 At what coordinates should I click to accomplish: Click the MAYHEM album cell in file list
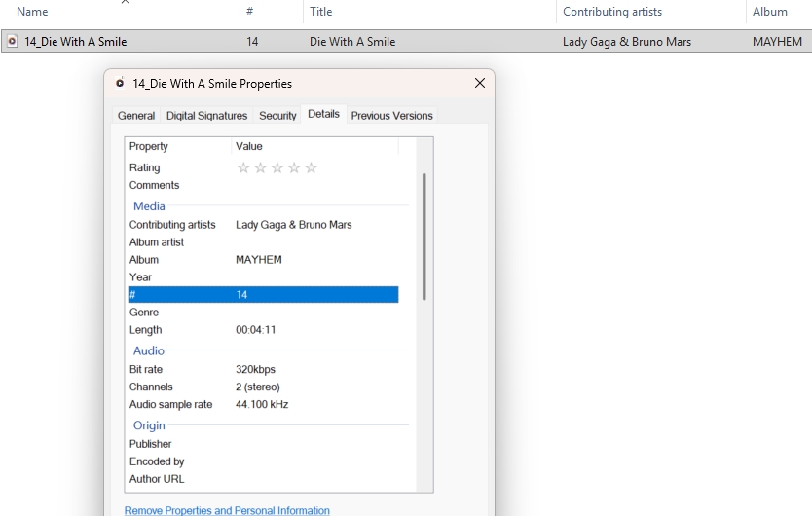click(777, 42)
